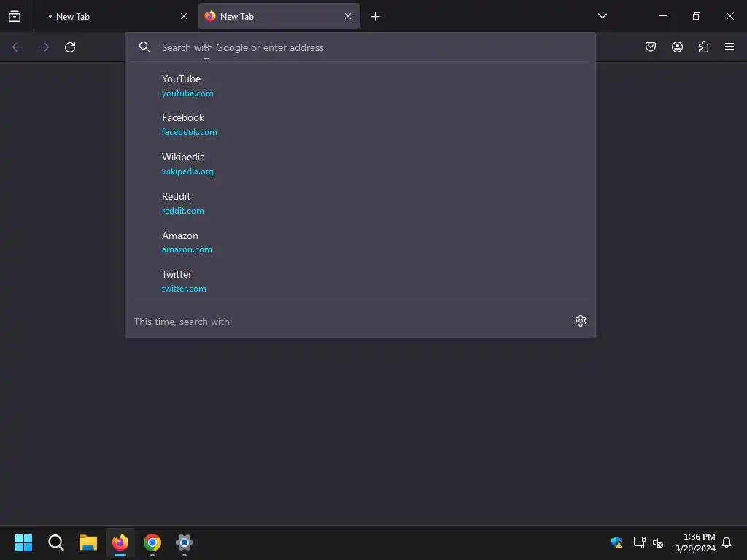The width and height of the screenshot is (747, 560).
Task: Click the Firefox taskbar icon
Action: [120, 542]
